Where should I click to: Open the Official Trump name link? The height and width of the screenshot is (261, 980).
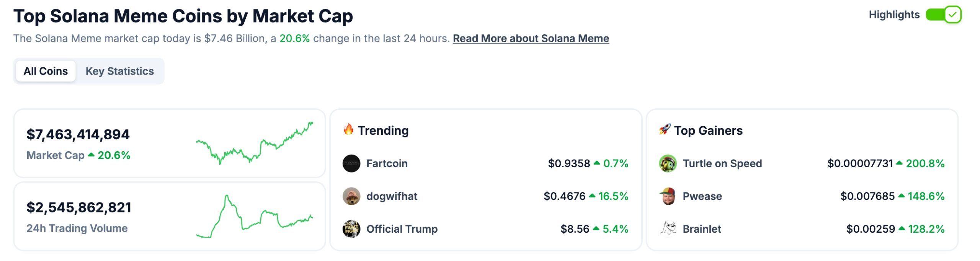click(402, 229)
